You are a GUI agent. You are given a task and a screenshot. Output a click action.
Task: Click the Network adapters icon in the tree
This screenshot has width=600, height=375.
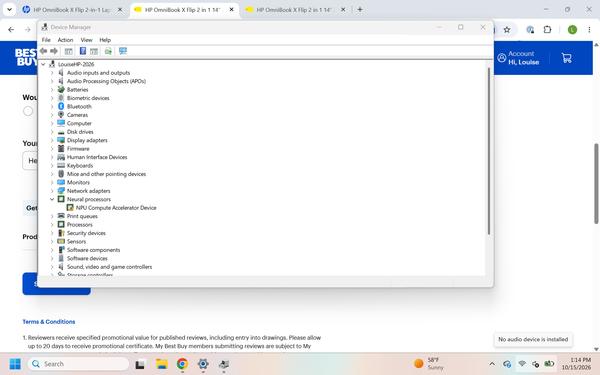(61, 191)
